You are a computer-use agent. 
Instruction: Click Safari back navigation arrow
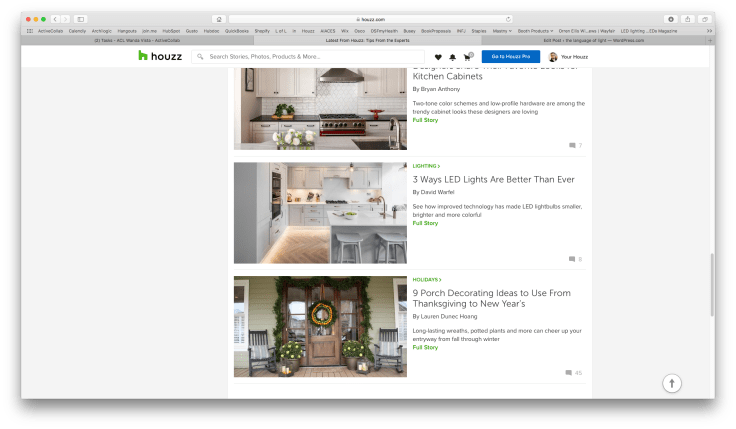pos(56,19)
